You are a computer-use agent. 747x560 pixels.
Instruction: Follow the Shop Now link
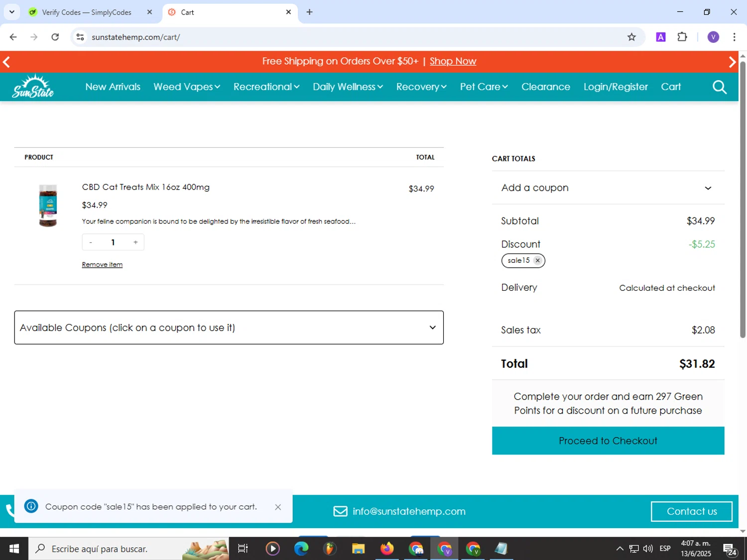453,61
